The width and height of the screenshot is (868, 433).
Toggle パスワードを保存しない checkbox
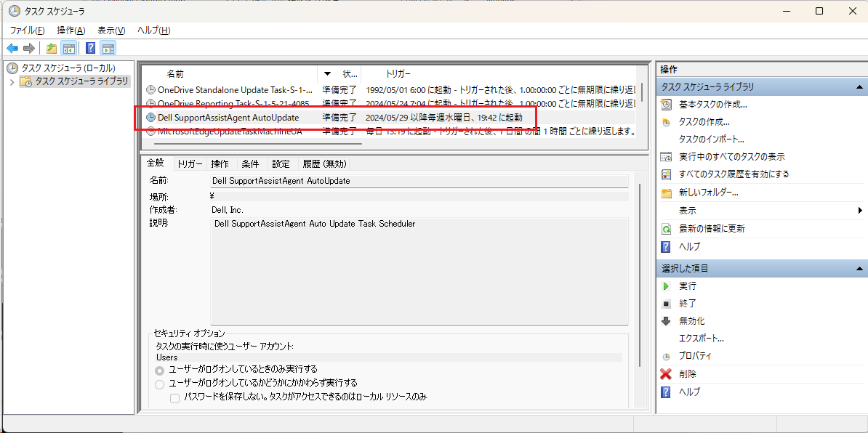point(174,397)
